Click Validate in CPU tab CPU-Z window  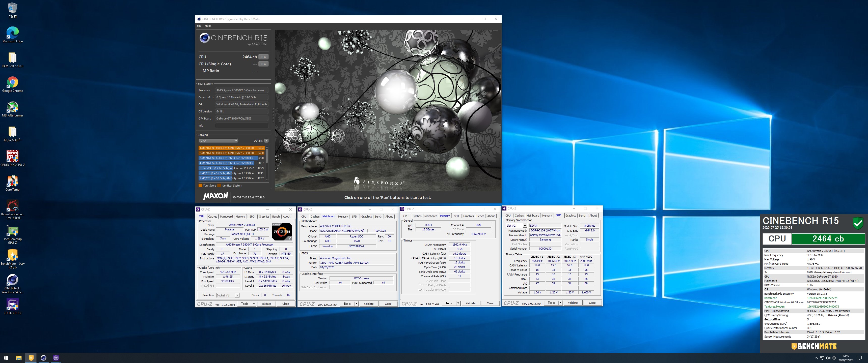(266, 304)
